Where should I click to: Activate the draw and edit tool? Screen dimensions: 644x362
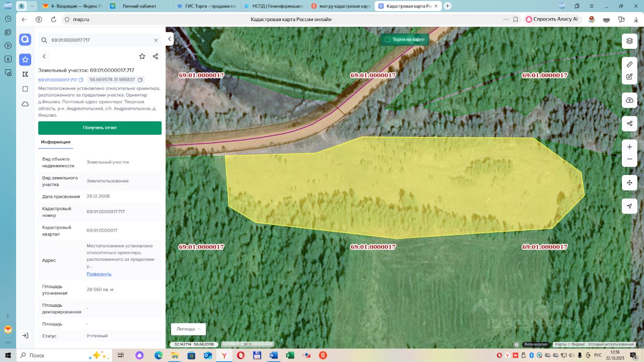click(x=629, y=77)
